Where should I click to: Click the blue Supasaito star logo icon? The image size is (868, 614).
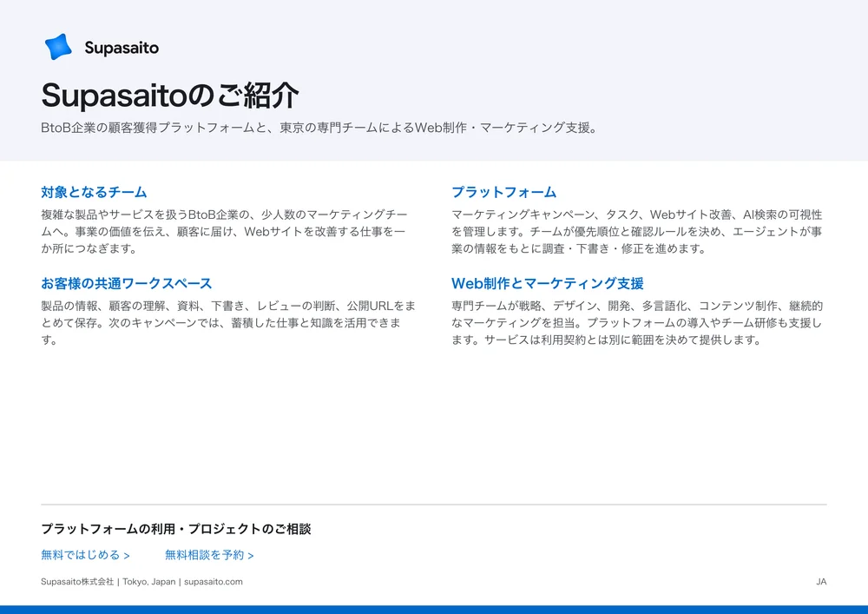pyautogui.click(x=58, y=47)
